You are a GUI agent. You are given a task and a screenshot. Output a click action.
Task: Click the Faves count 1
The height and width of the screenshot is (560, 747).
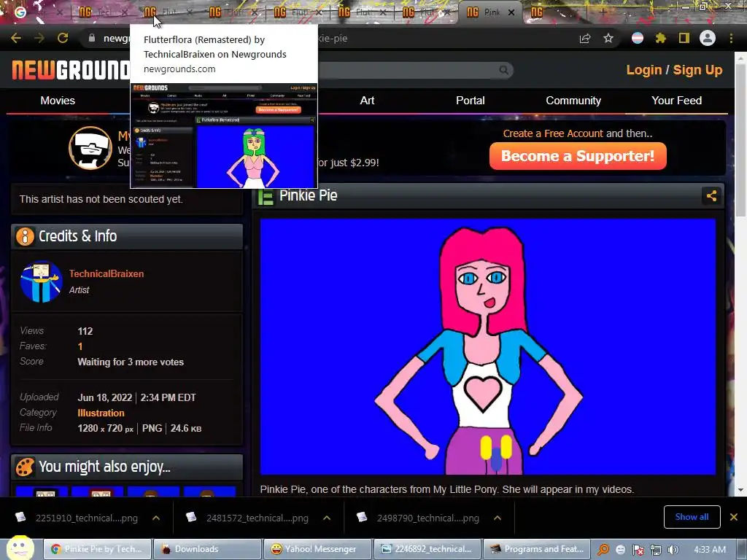[x=80, y=346]
